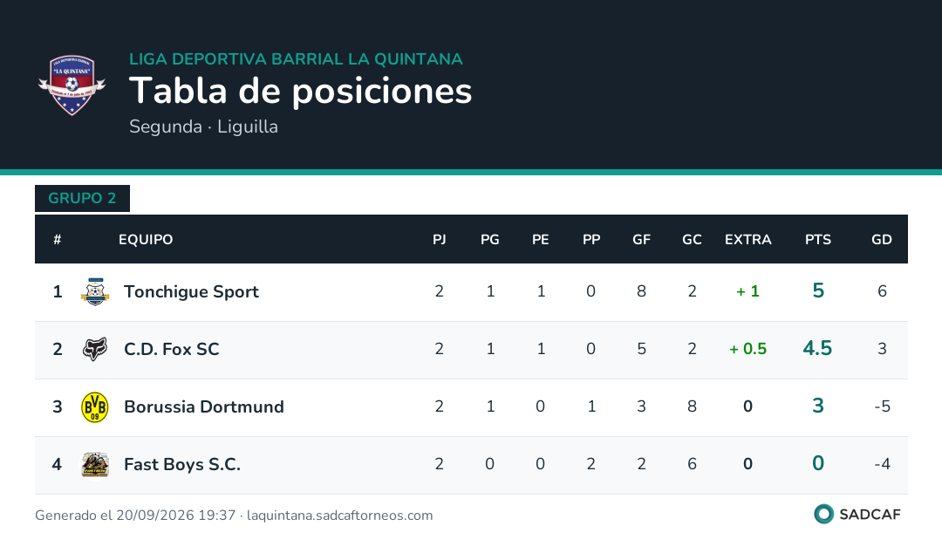Click the +1 extra points for Tonchigue
The width and height of the screenshot is (942, 560).
748,291
